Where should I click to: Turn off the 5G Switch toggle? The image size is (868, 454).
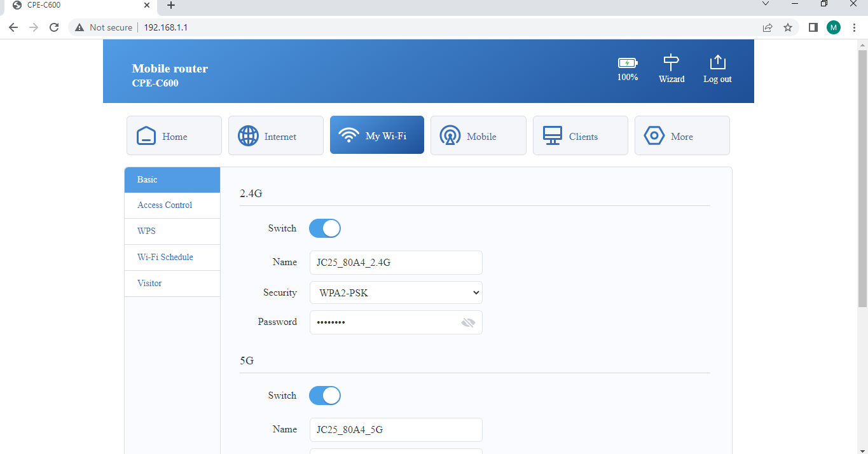point(325,396)
